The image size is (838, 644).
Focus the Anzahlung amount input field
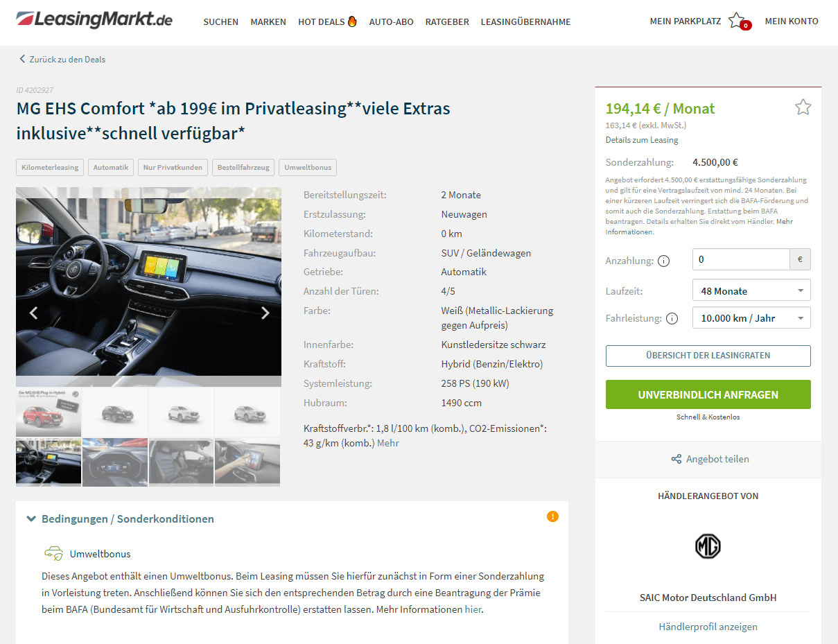click(x=741, y=259)
